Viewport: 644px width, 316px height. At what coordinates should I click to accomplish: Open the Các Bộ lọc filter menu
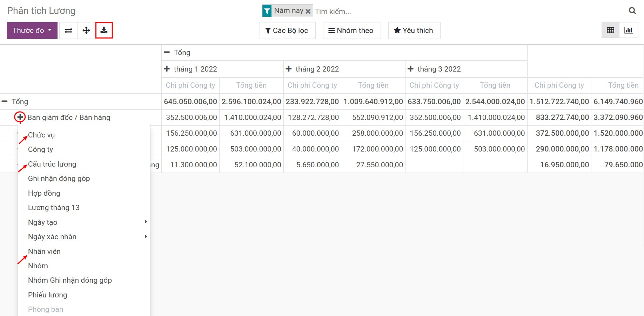287,31
